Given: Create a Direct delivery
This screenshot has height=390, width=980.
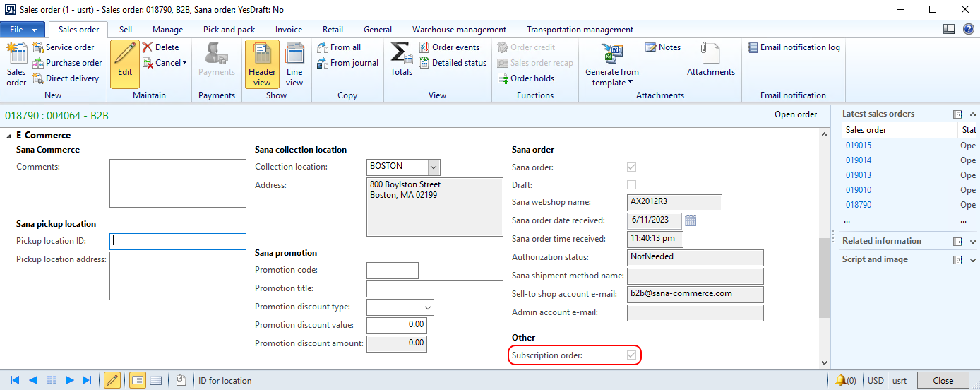Looking at the screenshot, I should [x=66, y=78].
